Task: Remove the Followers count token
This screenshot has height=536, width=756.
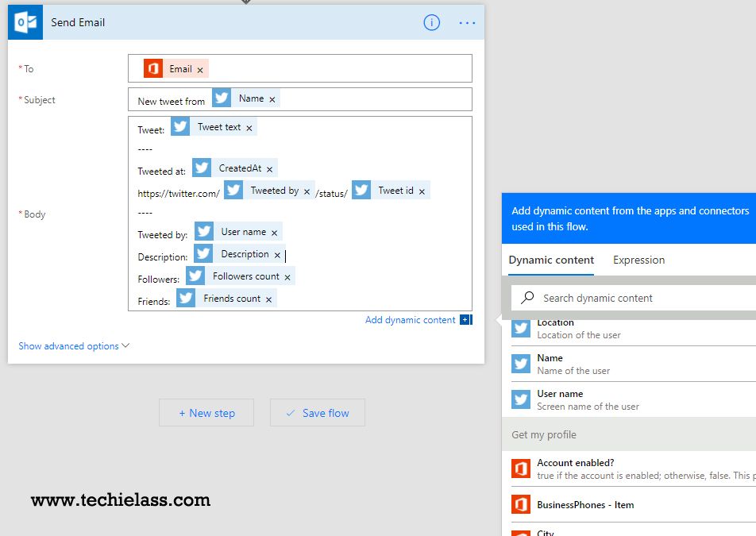Action: point(287,277)
